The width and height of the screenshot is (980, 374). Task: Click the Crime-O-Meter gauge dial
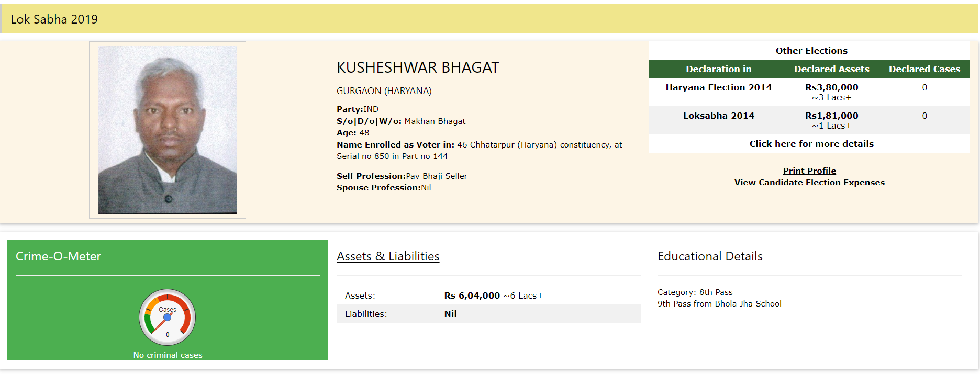coord(167,317)
